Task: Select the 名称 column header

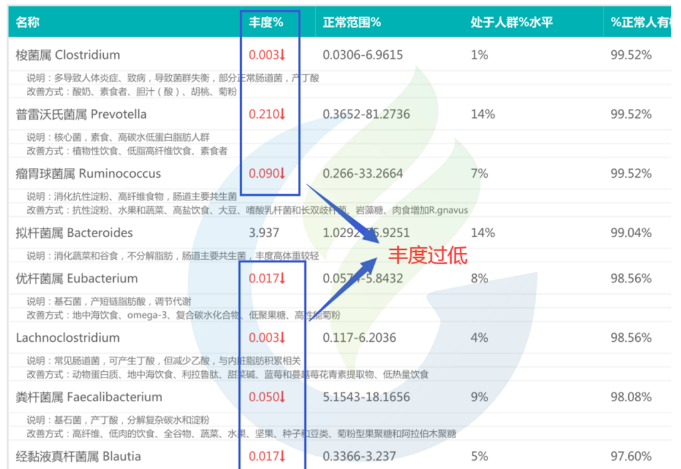Action: (x=28, y=21)
